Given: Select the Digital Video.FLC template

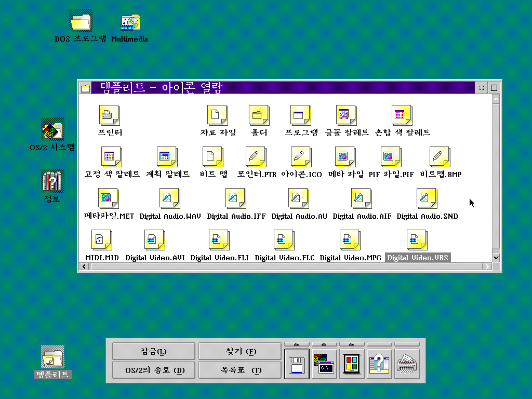Looking at the screenshot, I should pyautogui.click(x=284, y=240).
